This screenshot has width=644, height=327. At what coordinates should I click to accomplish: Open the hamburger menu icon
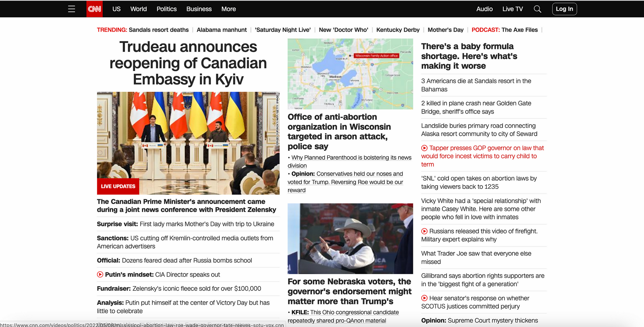tap(71, 9)
